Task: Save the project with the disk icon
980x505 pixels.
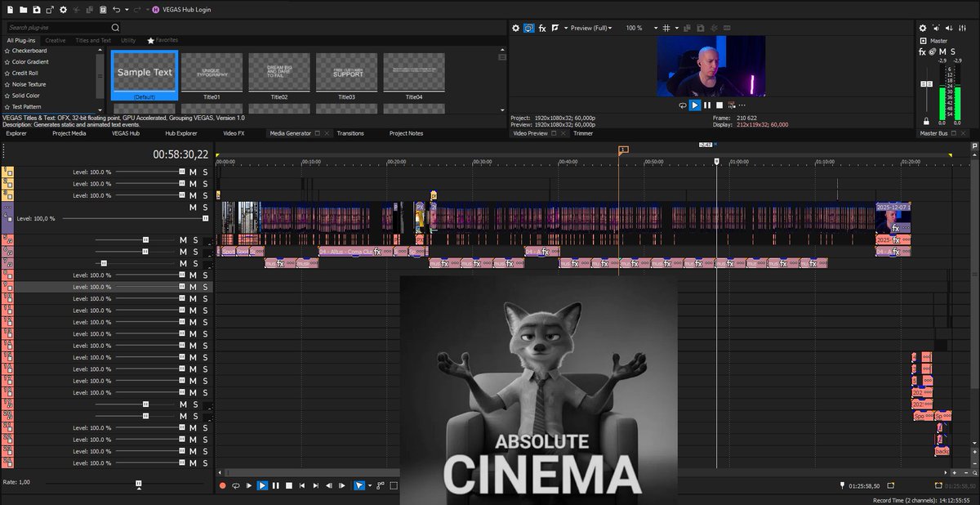Action: pos(37,9)
